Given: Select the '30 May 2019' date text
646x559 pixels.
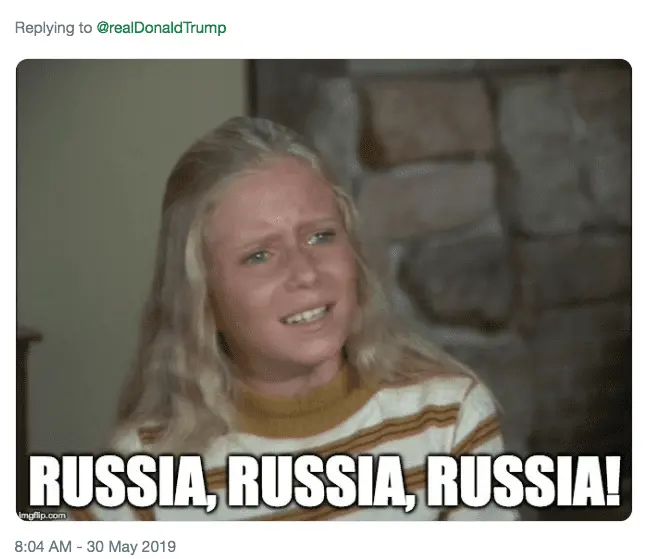Looking at the screenshot, I should pyautogui.click(x=131, y=546).
